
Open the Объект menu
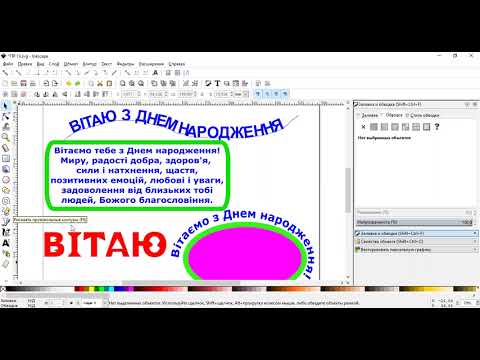click(x=71, y=64)
